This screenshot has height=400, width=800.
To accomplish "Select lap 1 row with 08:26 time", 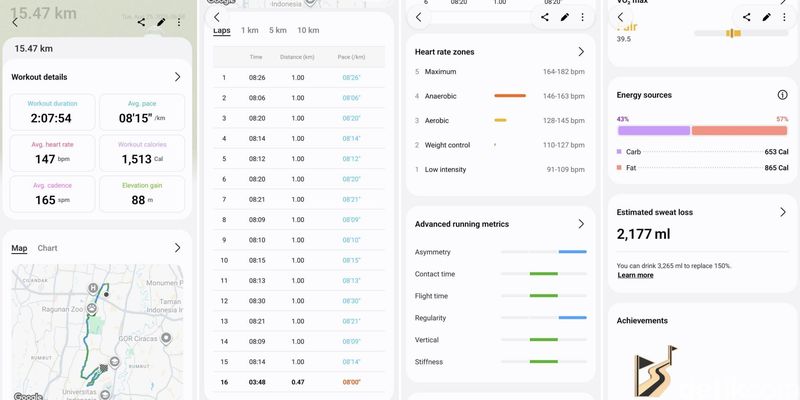I will point(299,78).
